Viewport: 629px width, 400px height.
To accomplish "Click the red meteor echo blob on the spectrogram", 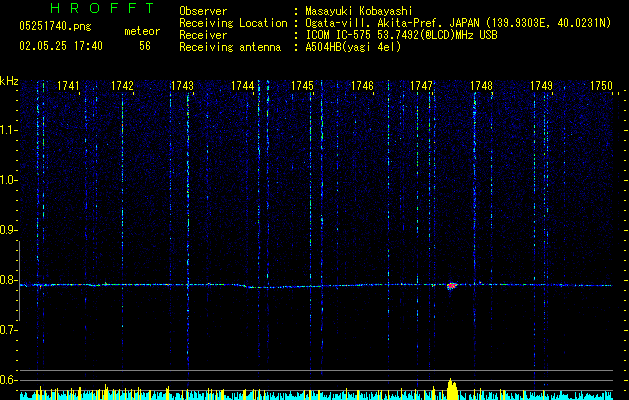I will coord(452,286).
